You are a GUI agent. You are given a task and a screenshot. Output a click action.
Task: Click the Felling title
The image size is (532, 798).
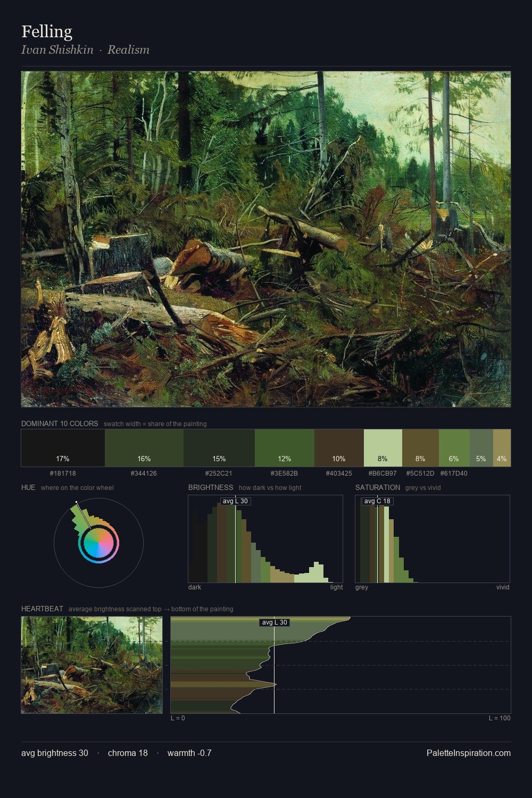tap(47, 31)
